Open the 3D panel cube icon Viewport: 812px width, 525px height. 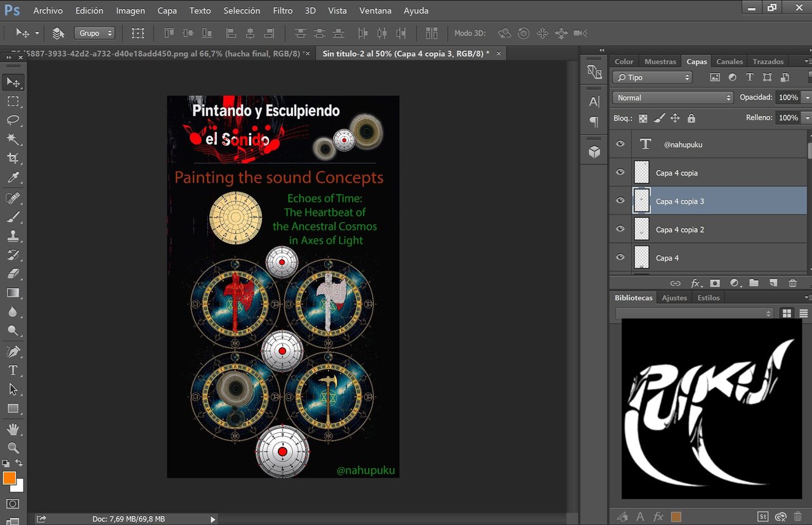coord(594,152)
